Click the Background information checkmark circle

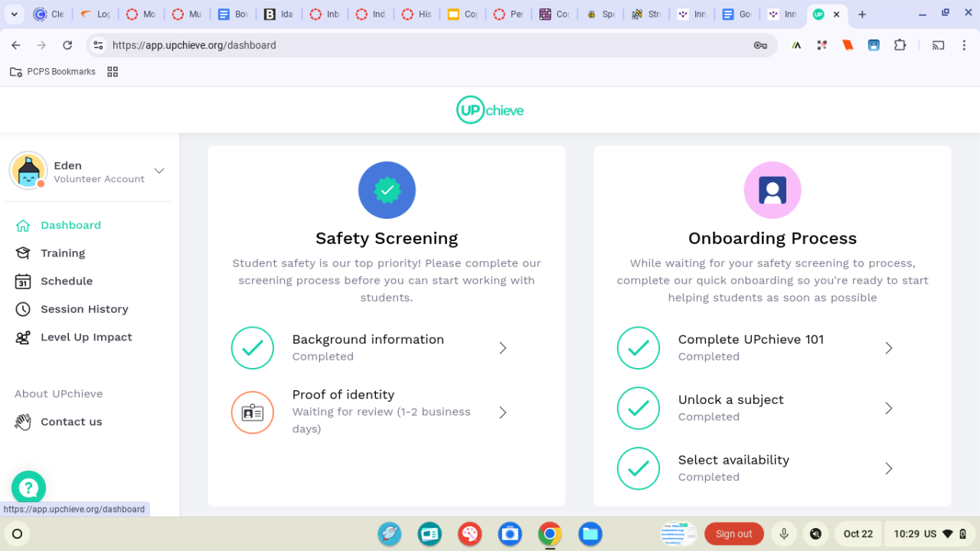[x=253, y=348]
